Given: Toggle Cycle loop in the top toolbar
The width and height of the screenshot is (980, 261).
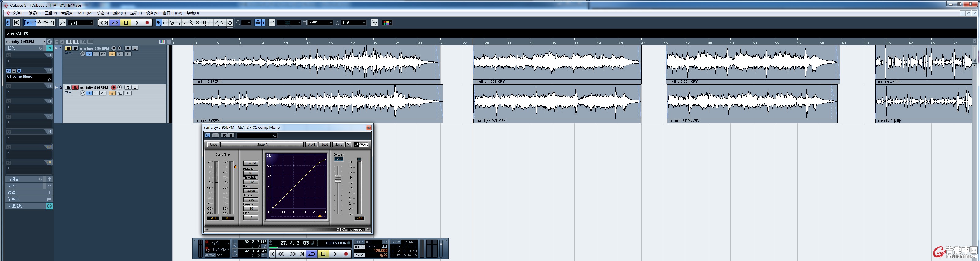Looking at the screenshot, I should click(x=115, y=23).
